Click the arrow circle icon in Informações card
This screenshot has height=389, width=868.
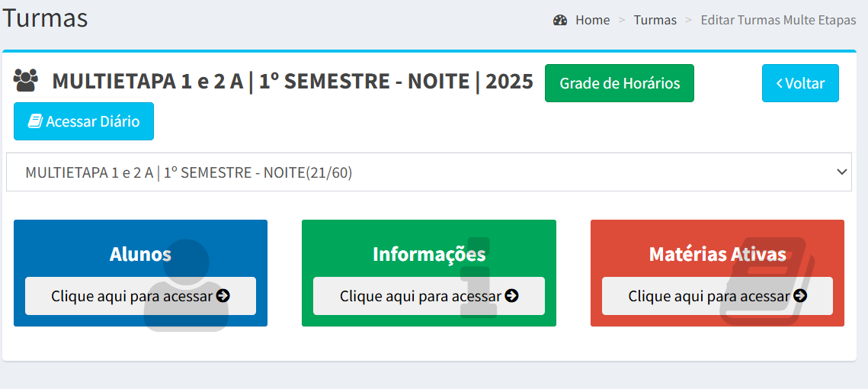pyautogui.click(x=511, y=295)
